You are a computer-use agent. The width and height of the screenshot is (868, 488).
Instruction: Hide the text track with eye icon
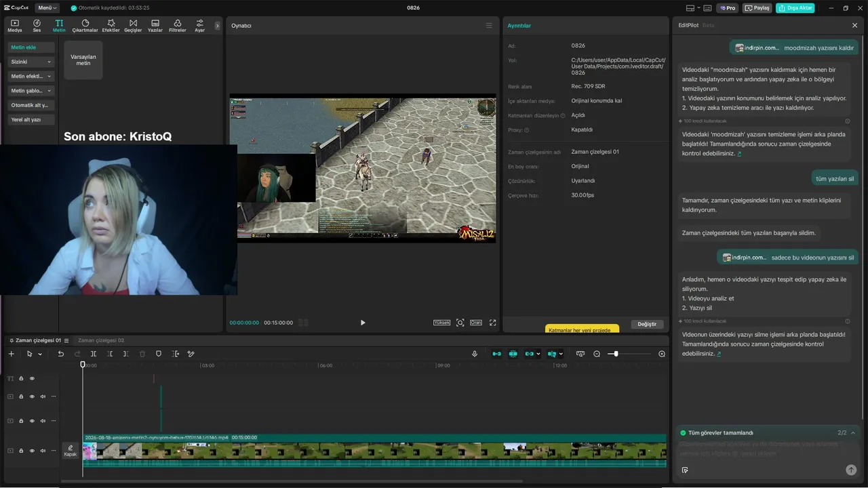32,378
